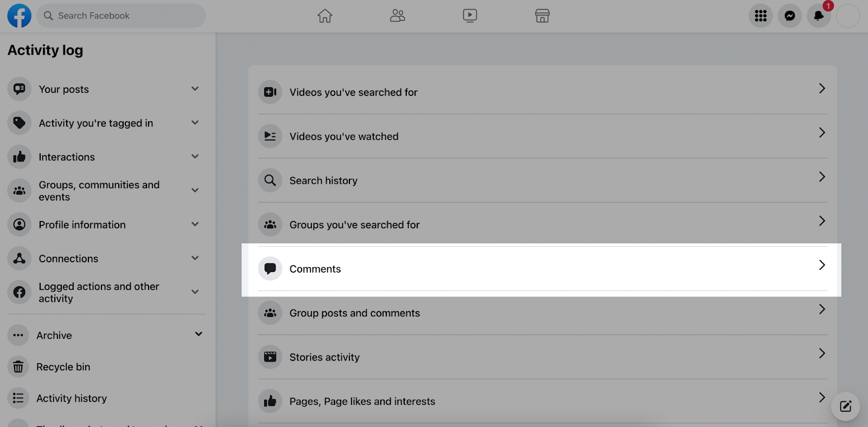Screen dimensions: 868x427
Task: Expand the Your posts chevron
Action: pyautogui.click(x=195, y=89)
